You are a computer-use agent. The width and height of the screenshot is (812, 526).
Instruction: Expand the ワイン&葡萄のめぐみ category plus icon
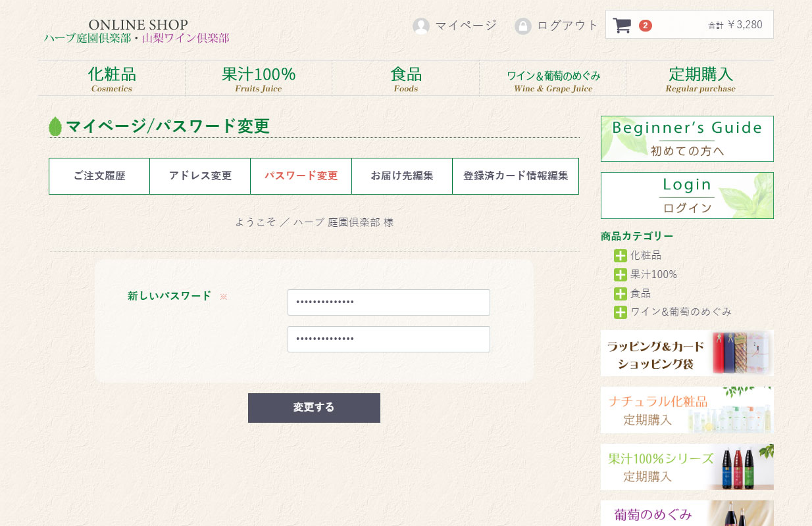[620, 312]
